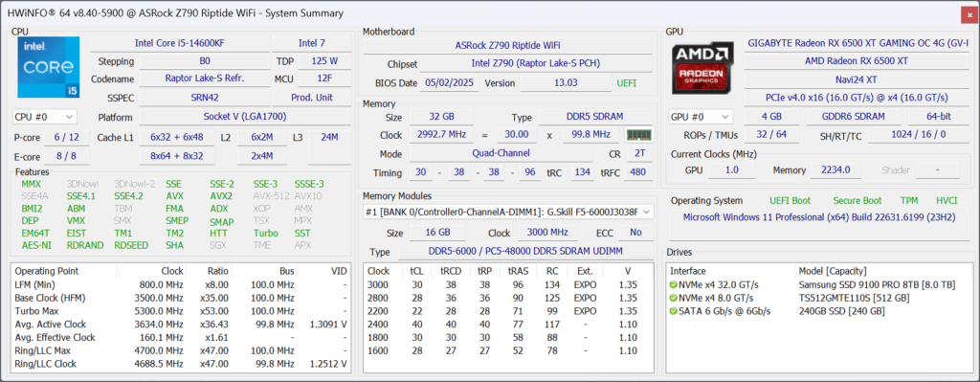The image size is (980, 382).
Task: Click the GDDR6 SDRAM field
Action: (x=854, y=117)
